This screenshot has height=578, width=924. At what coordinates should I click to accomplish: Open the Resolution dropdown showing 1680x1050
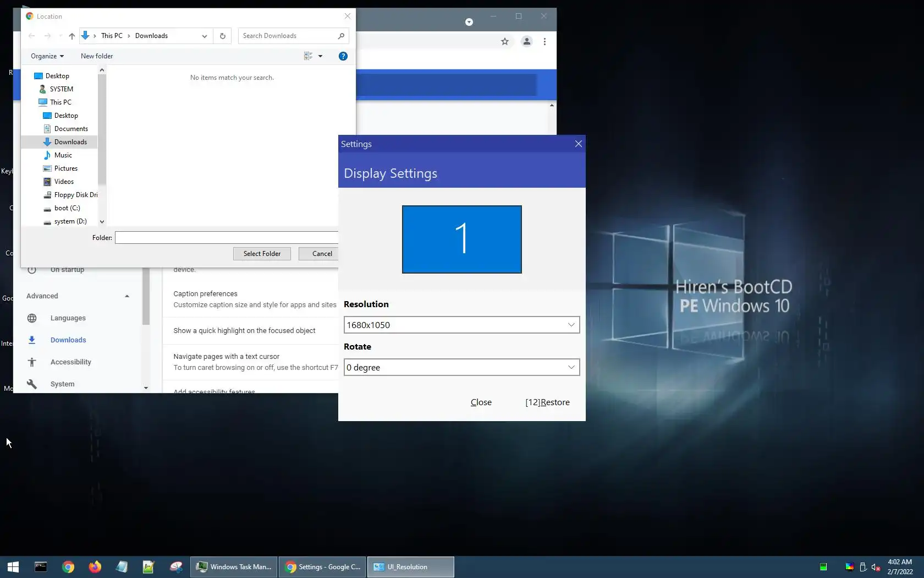[461, 325]
